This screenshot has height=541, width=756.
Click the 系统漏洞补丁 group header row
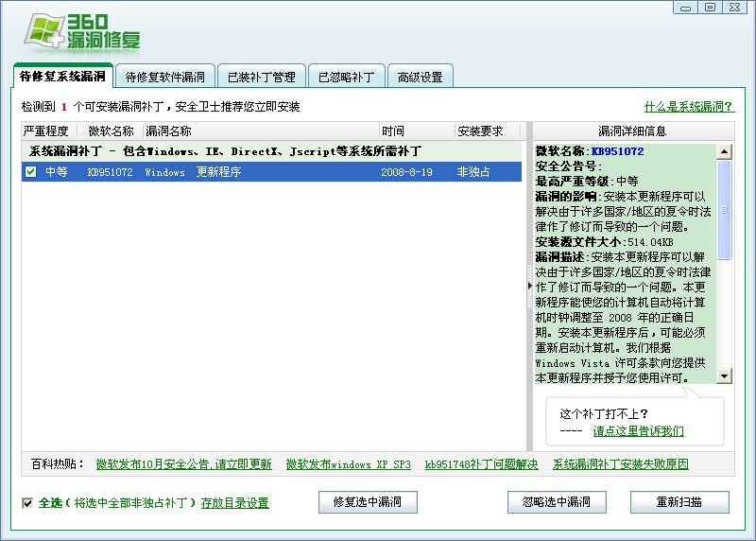pyautogui.click(x=271, y=151)
